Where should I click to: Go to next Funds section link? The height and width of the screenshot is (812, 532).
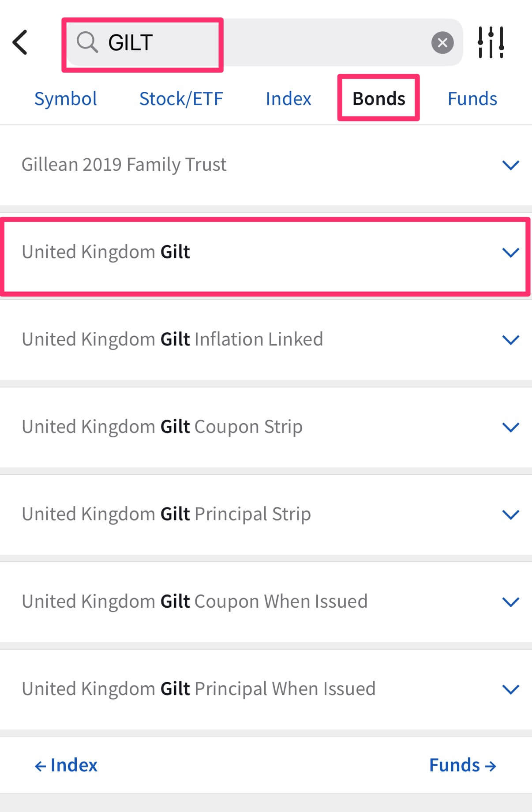[462, 765]
